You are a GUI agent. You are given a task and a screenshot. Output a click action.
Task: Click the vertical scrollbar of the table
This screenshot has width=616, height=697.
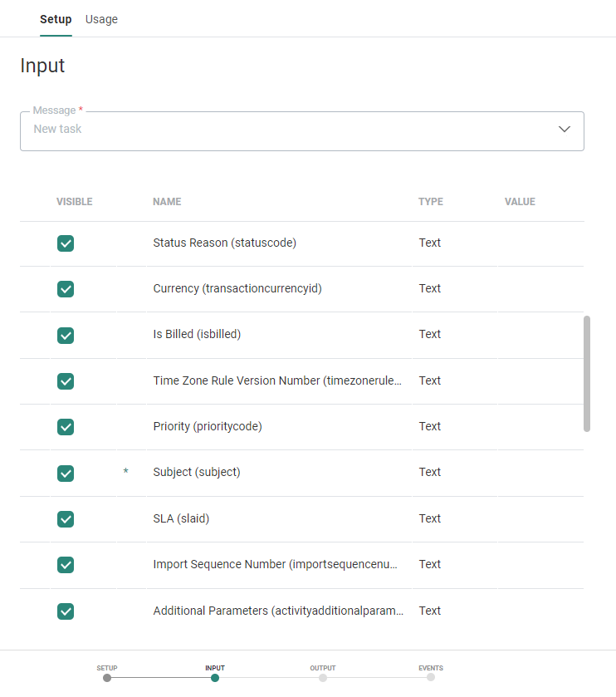(587, 374)
